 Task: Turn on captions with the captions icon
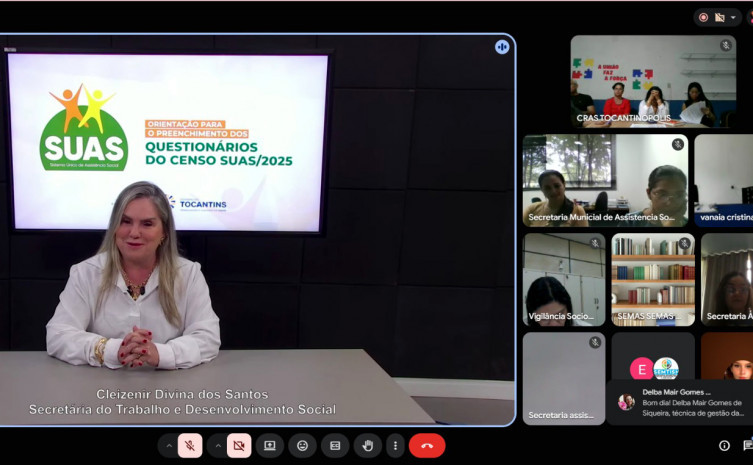coord(335,446)
